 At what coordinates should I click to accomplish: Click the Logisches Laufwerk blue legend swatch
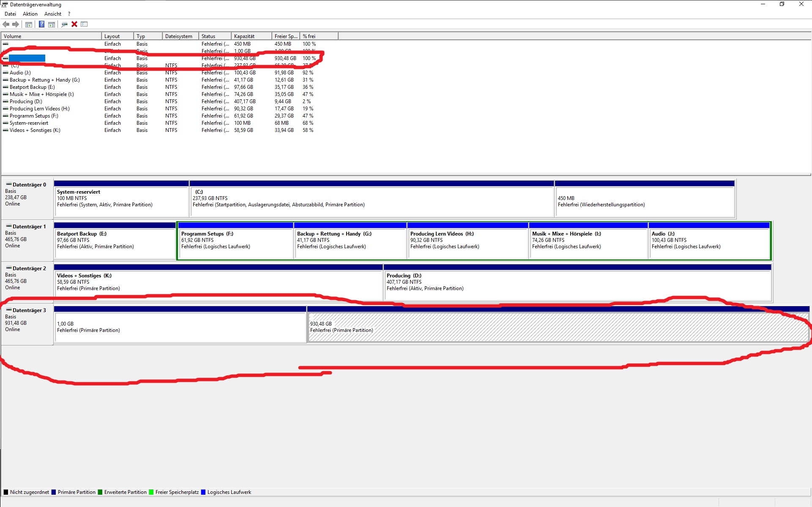pyautogui.click(x=203, y=492)
